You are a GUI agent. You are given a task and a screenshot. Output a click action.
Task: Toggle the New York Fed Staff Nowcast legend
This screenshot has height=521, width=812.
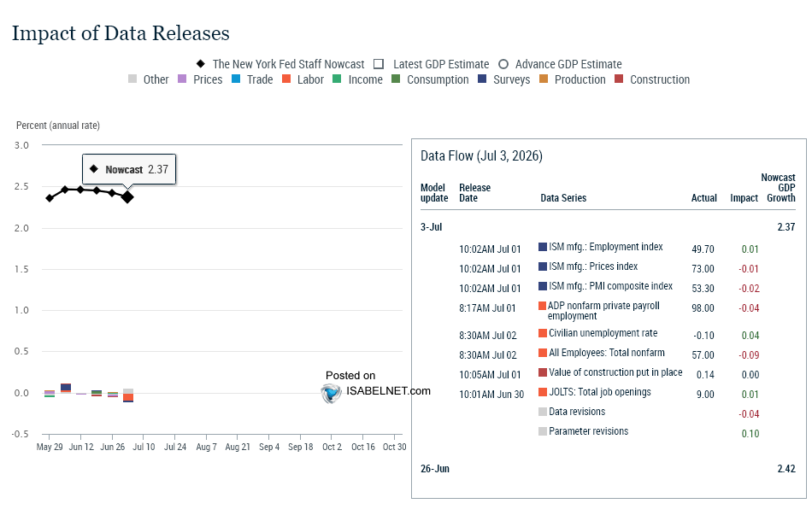(280, 64)
